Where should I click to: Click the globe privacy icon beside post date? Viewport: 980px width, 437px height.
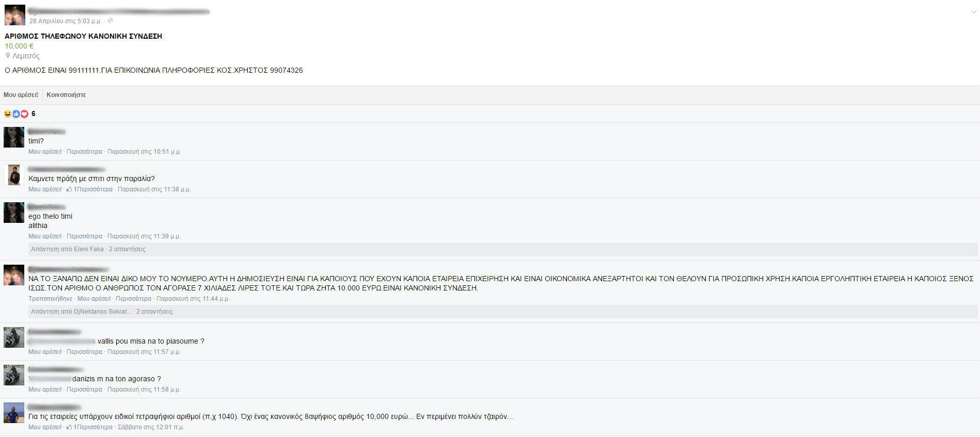(x=110, y=21)
